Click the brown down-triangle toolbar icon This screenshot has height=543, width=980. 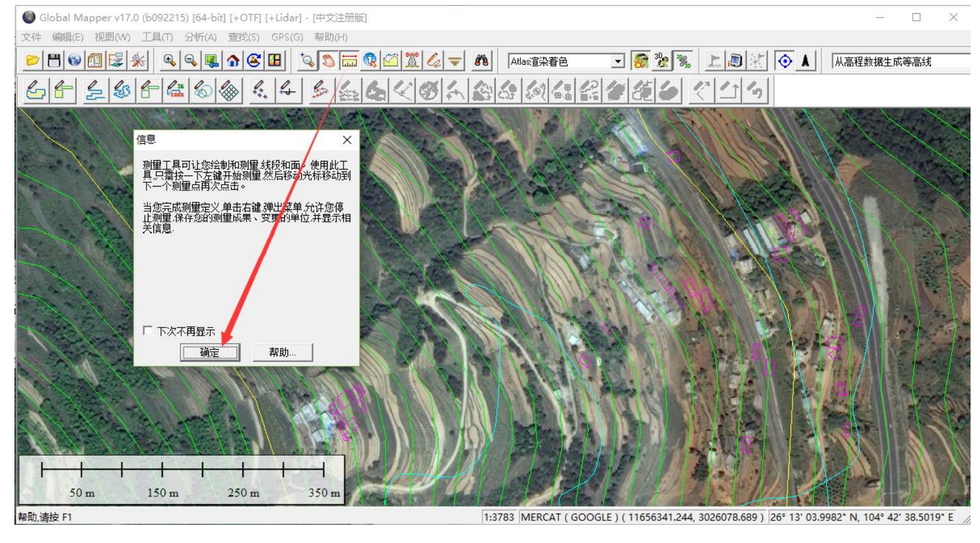click(x=455, y=61)
